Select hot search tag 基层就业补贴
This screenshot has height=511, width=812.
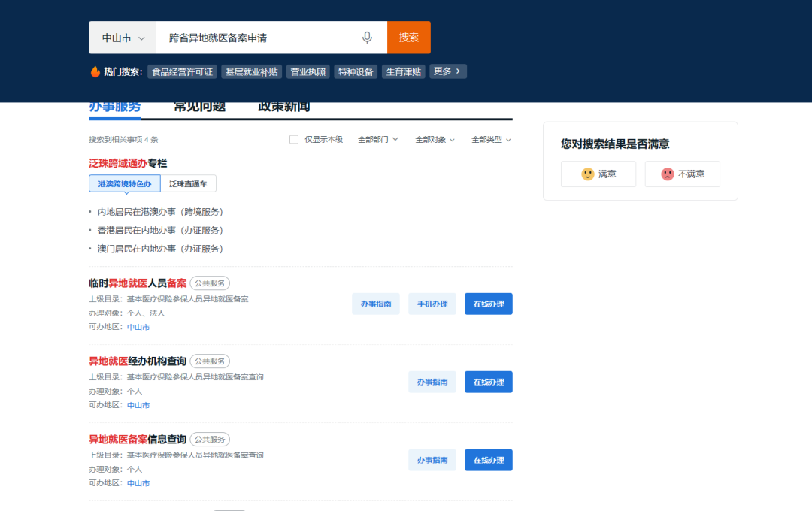point(252,71)
